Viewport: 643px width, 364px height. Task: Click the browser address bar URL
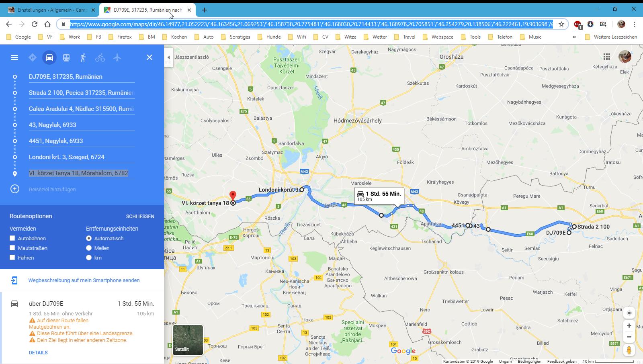[x=311, y=24]
